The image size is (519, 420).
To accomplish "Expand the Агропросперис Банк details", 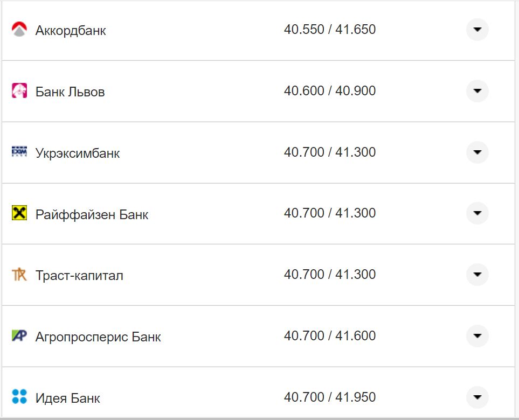I will [x=477, y=335].
